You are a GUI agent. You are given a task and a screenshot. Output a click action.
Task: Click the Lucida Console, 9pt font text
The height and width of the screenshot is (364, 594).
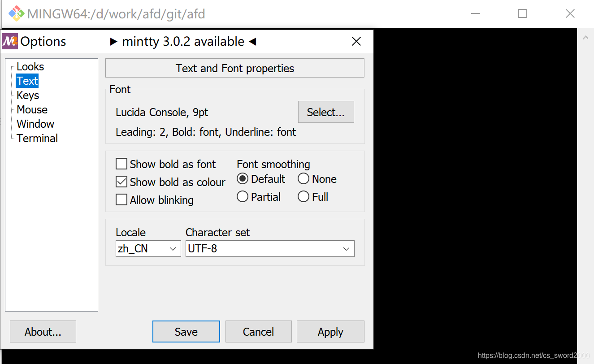pyautogui.click(x=162, y=113)
